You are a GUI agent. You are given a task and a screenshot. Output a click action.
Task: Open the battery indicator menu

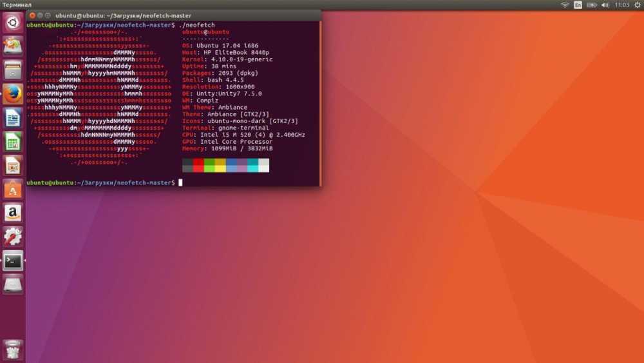click(x=591, y=5)
